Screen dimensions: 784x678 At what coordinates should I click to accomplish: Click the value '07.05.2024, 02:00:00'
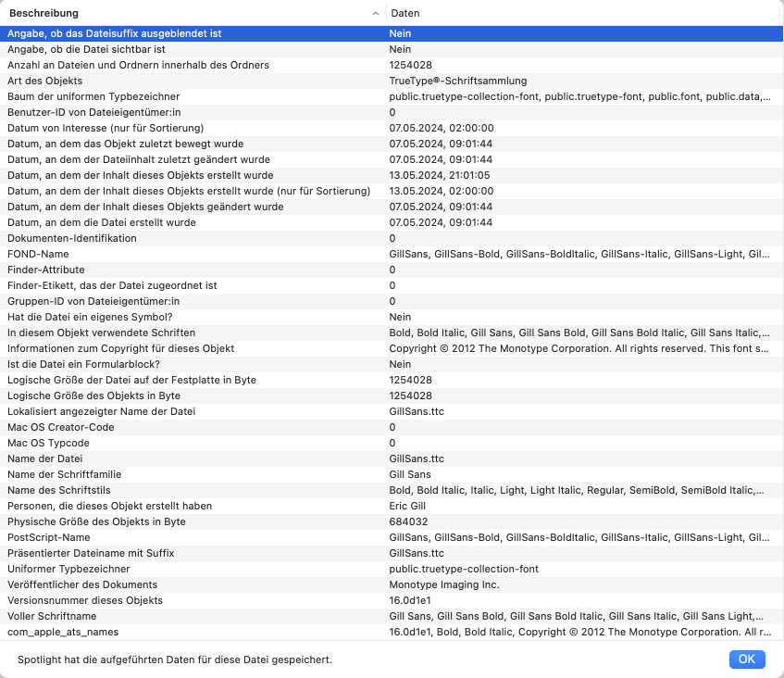click(x=442, y=128)
